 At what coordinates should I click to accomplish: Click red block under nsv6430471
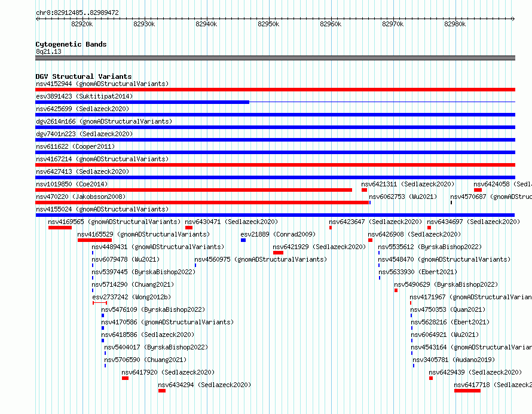pos(189,228)
